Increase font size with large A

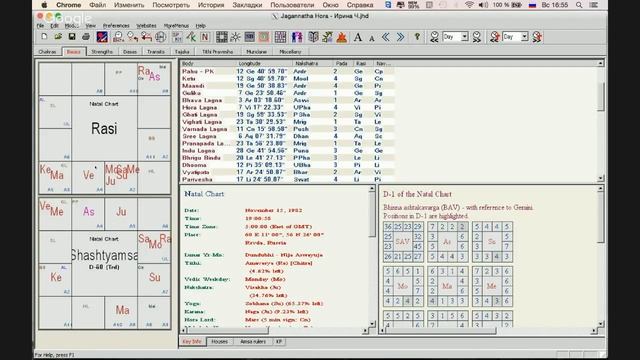[x=358, y=37]
